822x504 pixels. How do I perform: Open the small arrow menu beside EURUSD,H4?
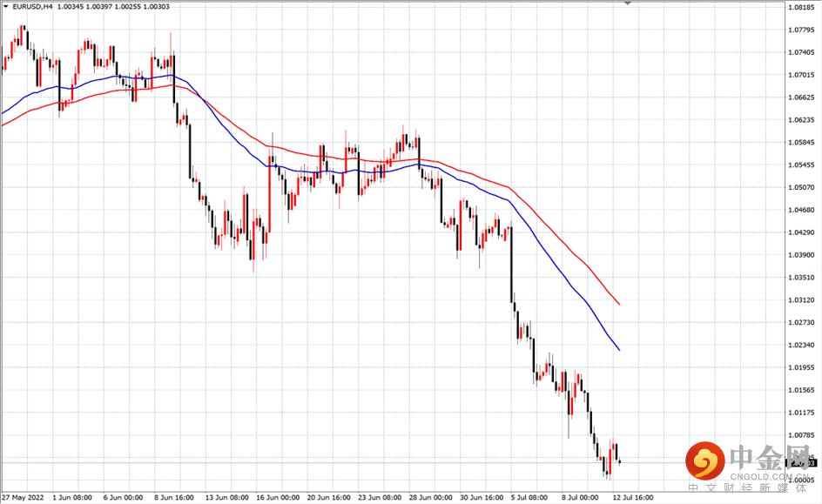click(x=6, y=6)
